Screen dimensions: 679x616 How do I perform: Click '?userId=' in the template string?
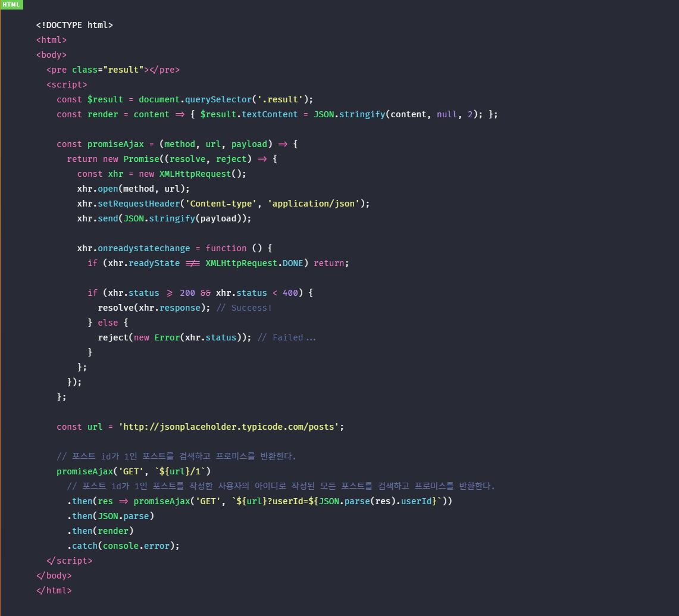[288, 501]
